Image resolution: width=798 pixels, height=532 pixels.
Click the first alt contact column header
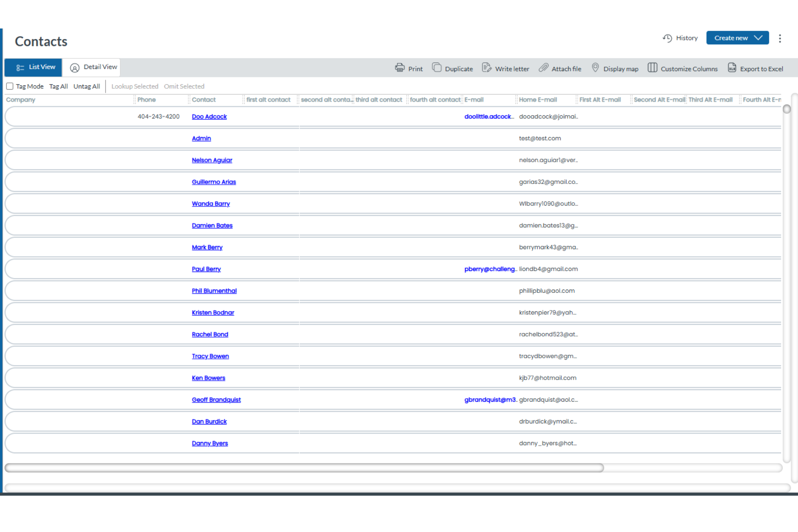tap(268, 100)
